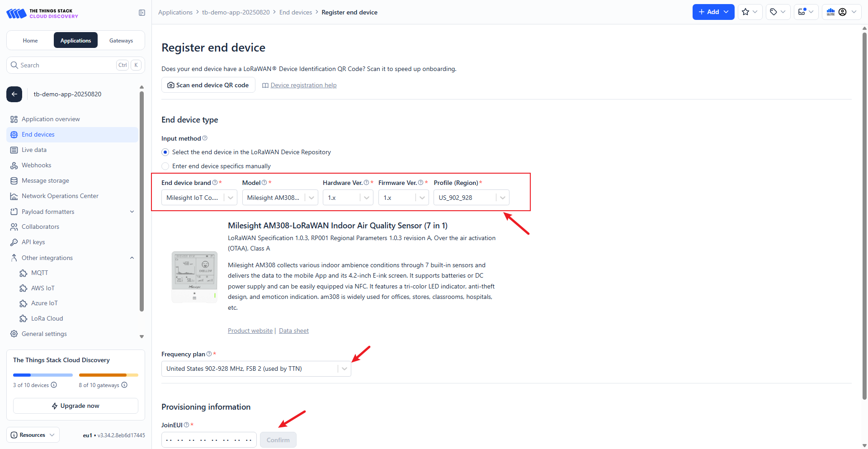
Task: Open the Device registration help link
Action: (x=303, y=85)
